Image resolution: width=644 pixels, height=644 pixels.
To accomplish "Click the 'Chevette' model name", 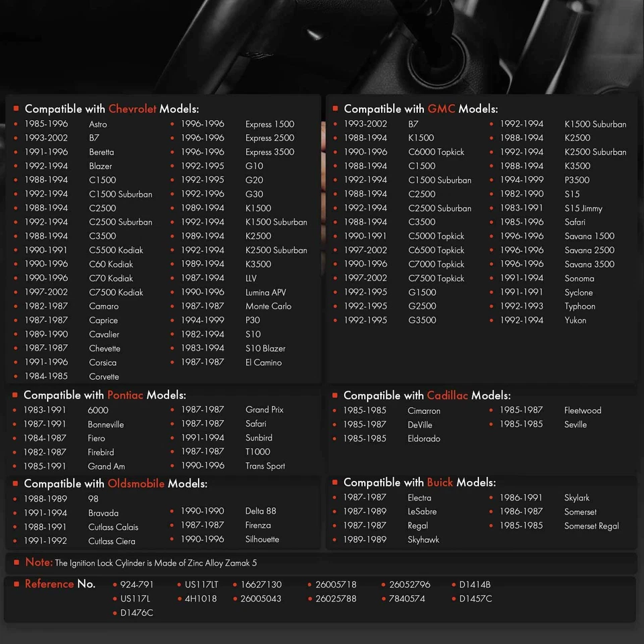I will point(105,349).
